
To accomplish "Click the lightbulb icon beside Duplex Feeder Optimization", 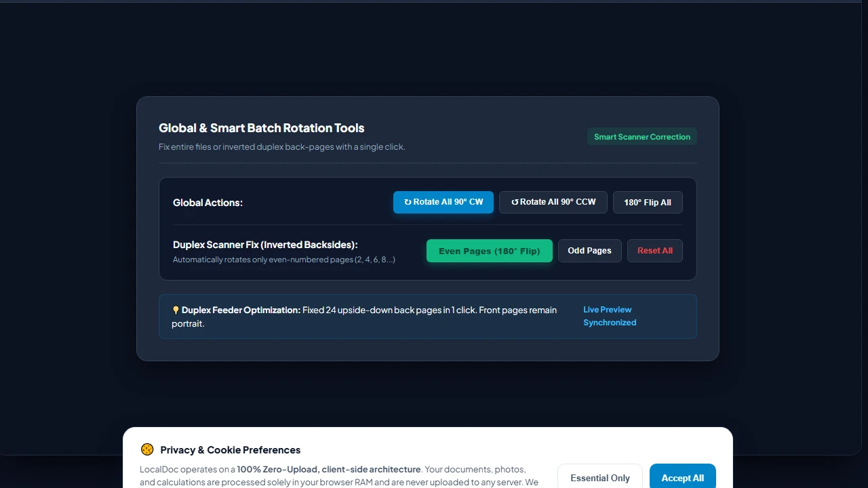I will click(176, 310).
